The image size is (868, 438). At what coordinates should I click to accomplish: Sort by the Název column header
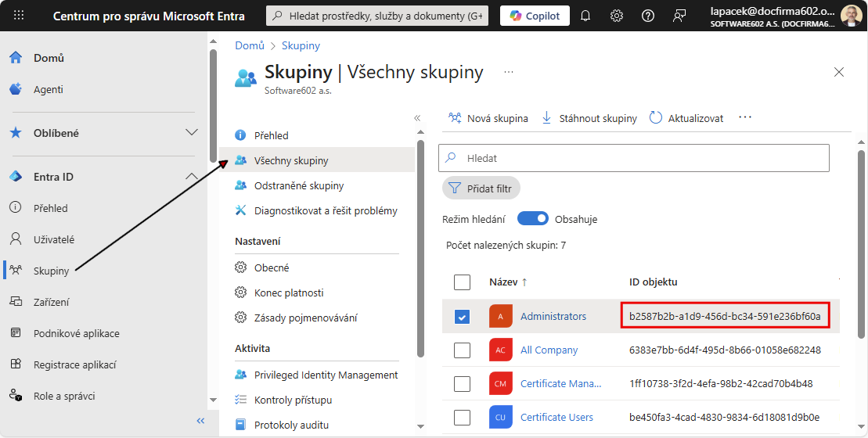tap(508, 282)
